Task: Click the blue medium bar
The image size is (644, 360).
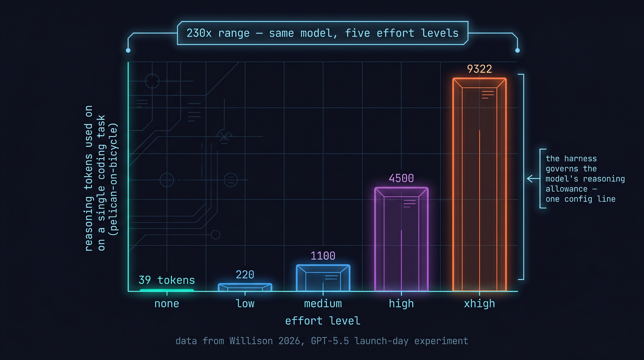Action: coord(323,278)
